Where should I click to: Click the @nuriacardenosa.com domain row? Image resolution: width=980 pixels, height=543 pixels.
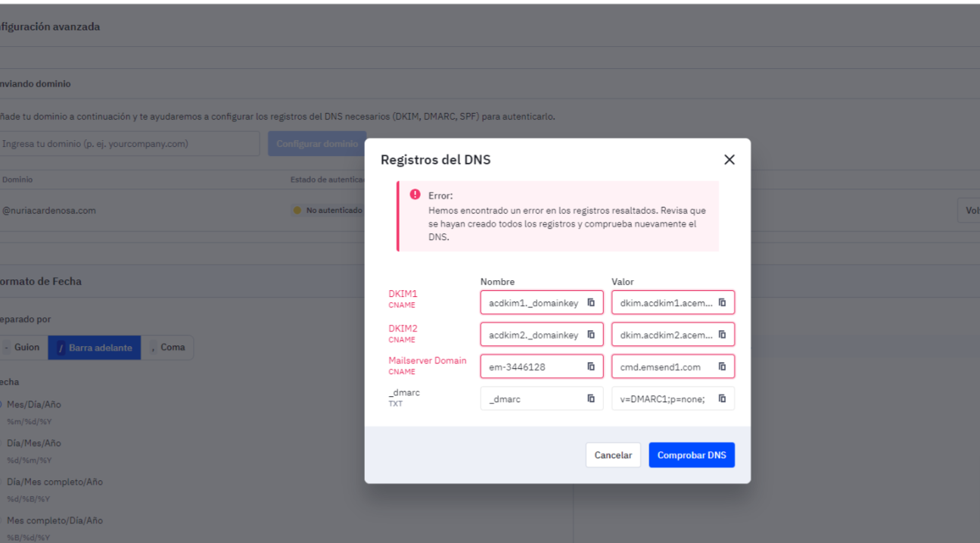pos(48,211)
